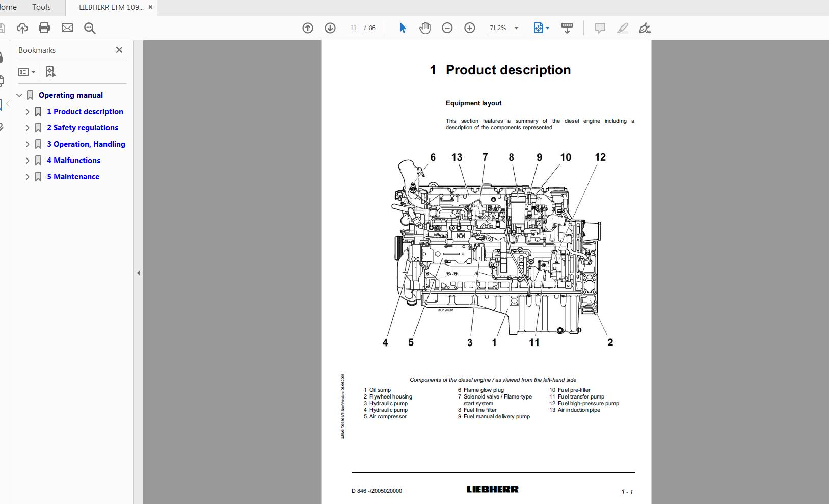Toggle fit one full page view
Image resolution: width=829 pixels, height=504 pixels.
[539, 28]
